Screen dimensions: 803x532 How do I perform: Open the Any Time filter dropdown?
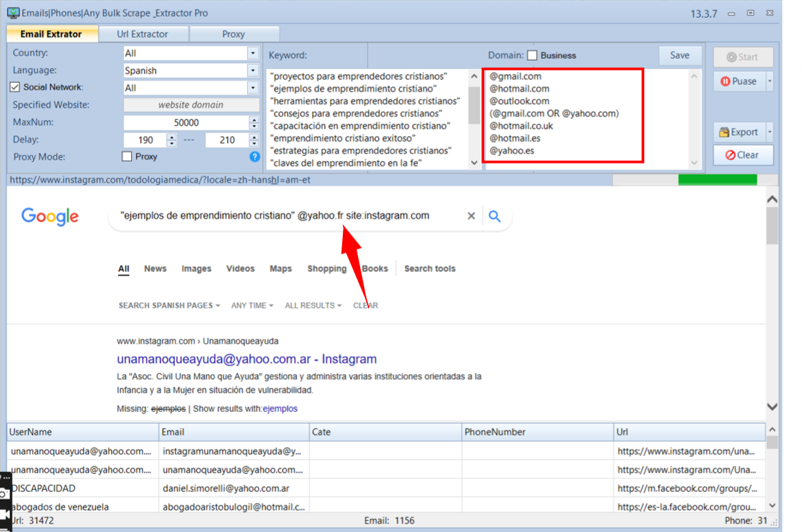click(x=252, y=306)
